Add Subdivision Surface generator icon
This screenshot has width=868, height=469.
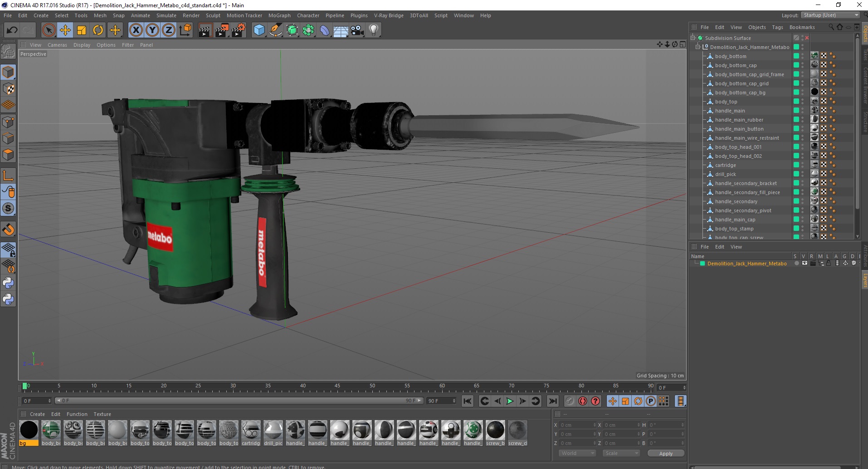(x=292, y=30)
